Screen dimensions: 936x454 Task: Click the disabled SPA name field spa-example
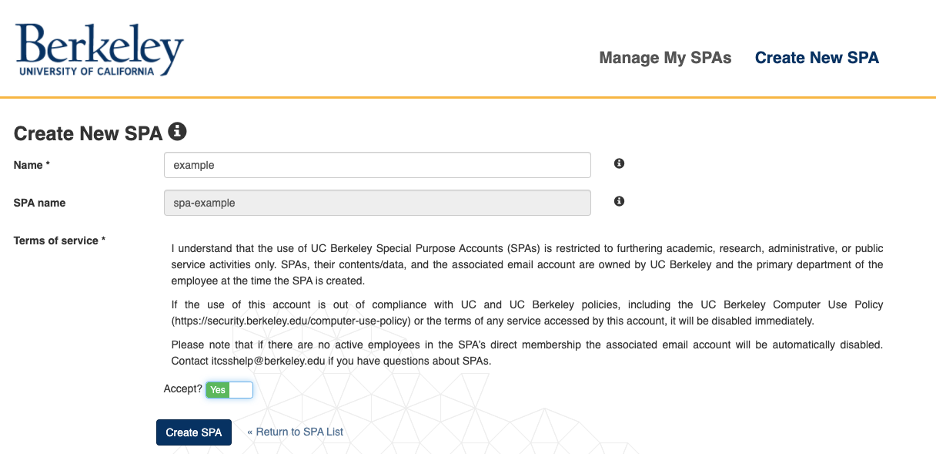pyautogui.click(x=377, y=203)
